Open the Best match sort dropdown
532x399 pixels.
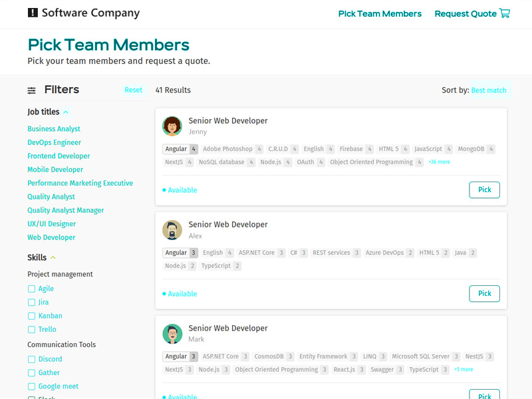pyautogui.click(x=489, y=90)
